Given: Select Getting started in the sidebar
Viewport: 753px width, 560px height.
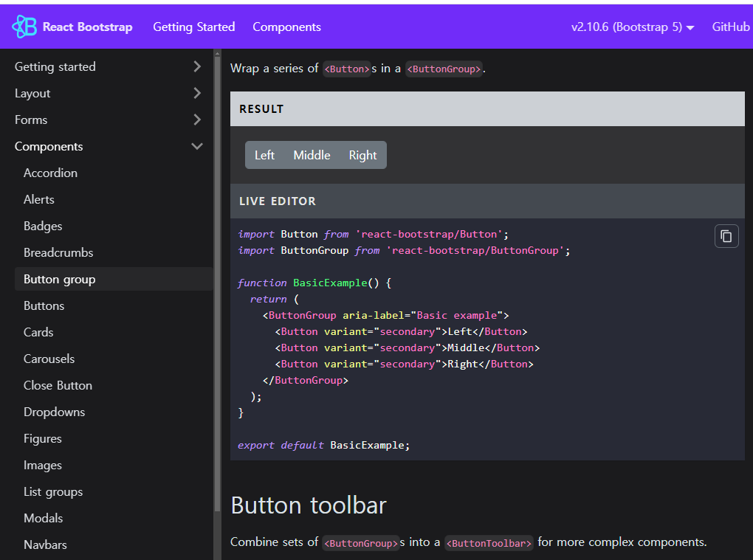Looking at the screenshot, I should click(x=55, y=66).
